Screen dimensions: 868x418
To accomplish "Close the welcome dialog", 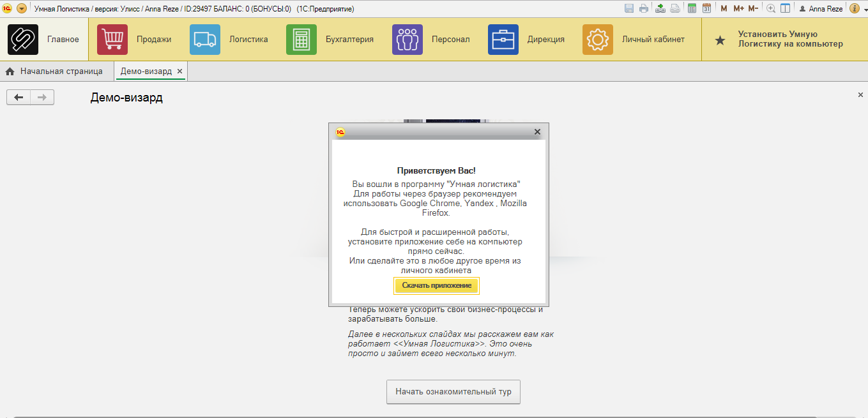I will click(x=537, y=132).
